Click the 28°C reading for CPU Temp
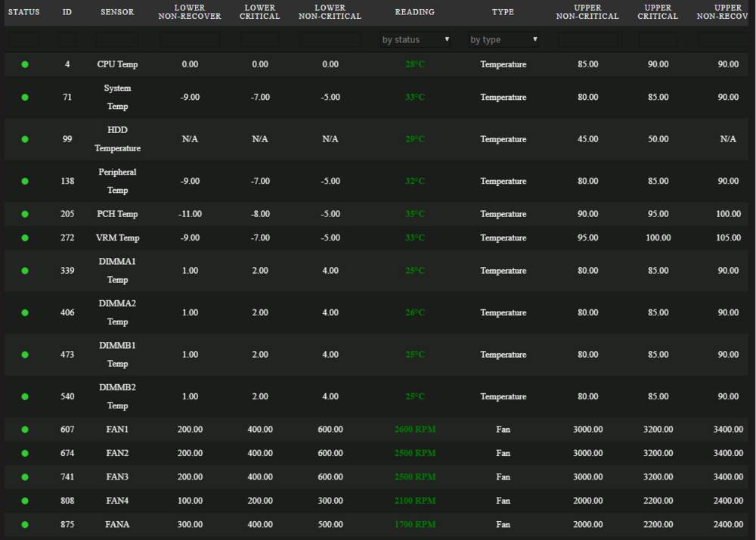756x540 pixels. (x=414, y=64)
